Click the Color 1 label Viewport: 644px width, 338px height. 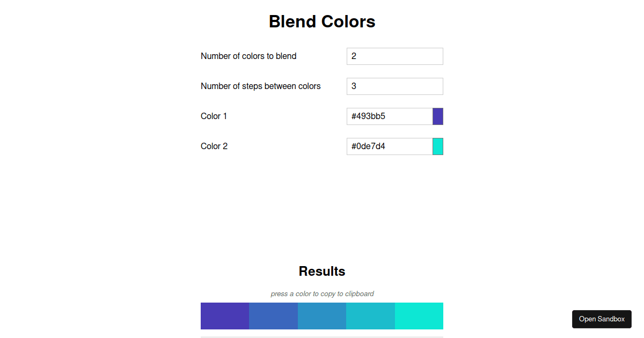tap(214, 116)
